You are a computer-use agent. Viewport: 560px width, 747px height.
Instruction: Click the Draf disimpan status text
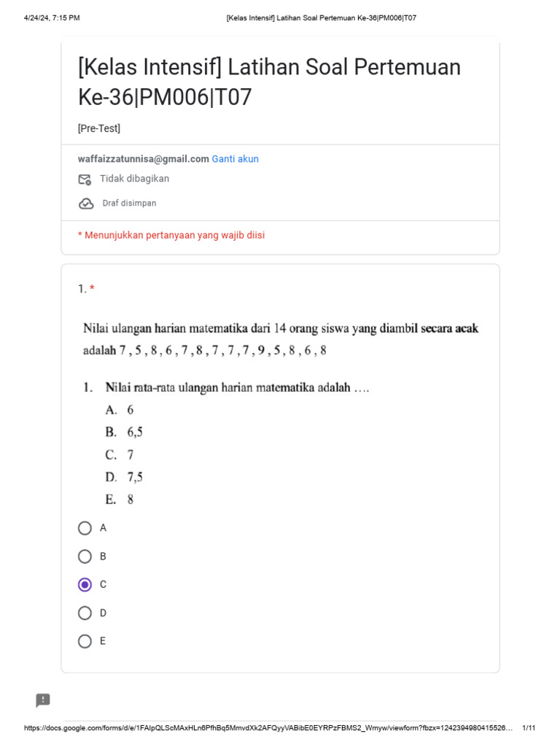(x=129, y=204)
